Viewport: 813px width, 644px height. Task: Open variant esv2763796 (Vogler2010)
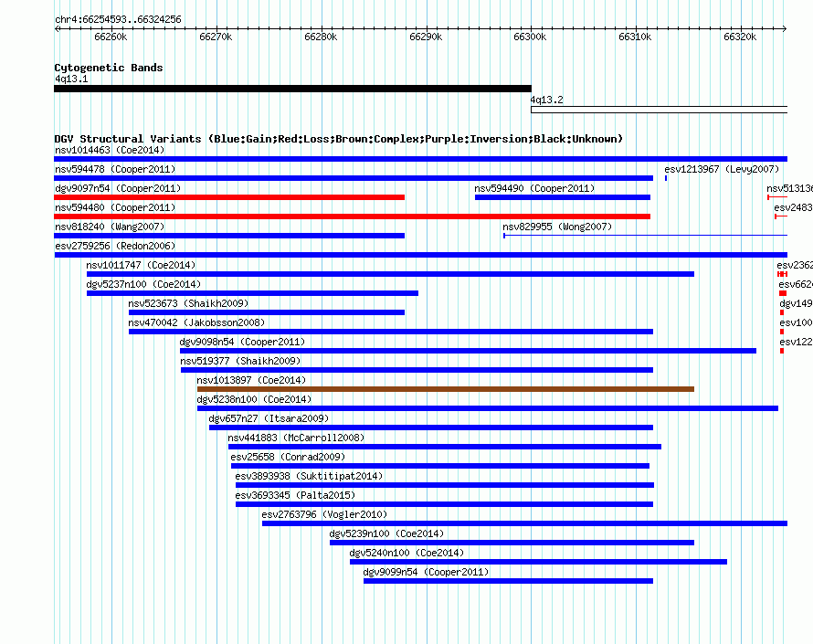point(324,514)
